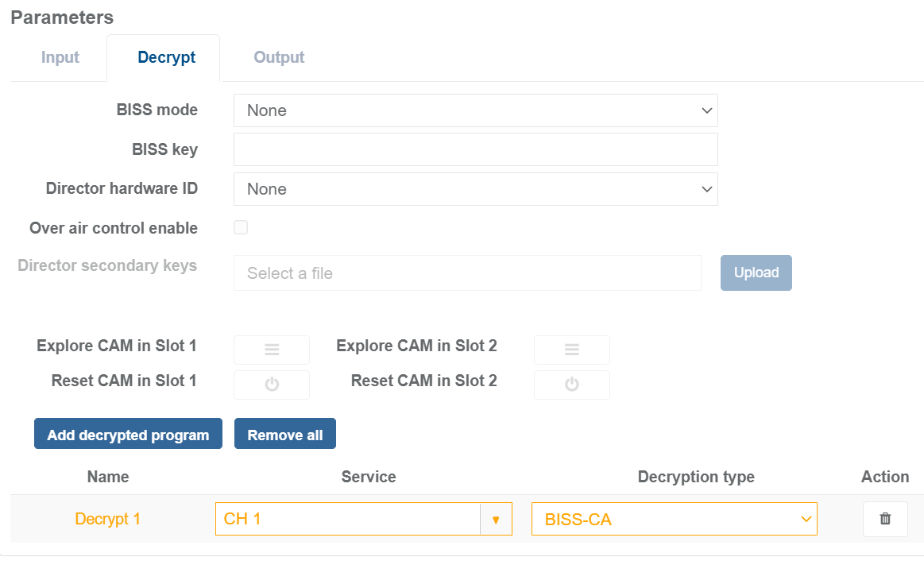
Task: Click the Service combo box arrow button
Action: click(x=496, y=519)
